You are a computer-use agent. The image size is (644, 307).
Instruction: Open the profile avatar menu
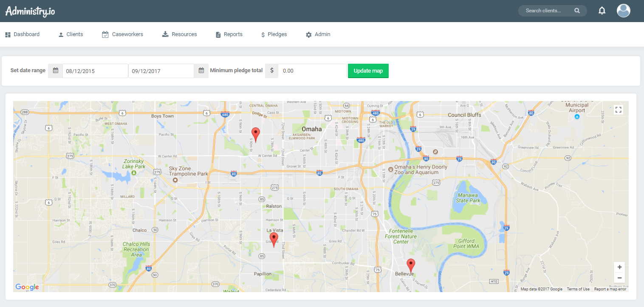coord(623,10)
